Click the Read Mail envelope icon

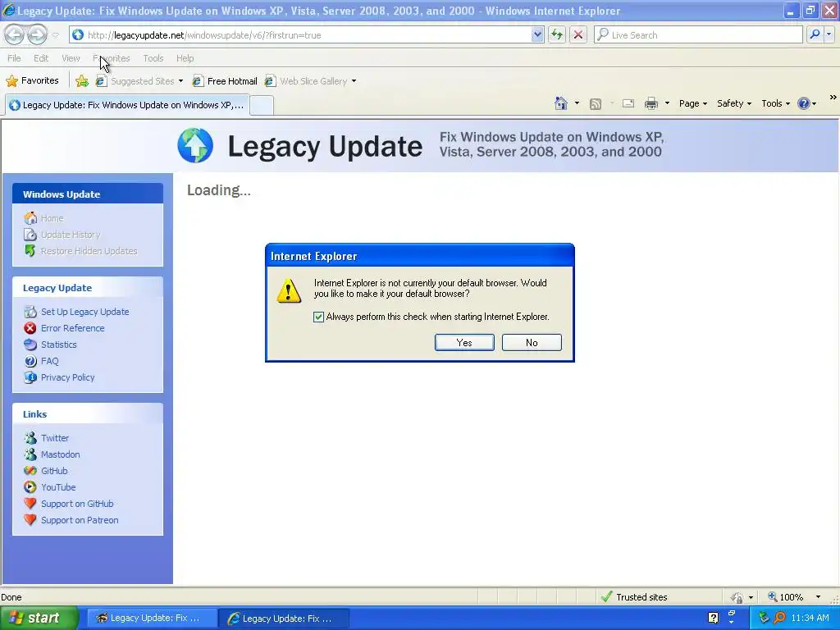[628, 103]
